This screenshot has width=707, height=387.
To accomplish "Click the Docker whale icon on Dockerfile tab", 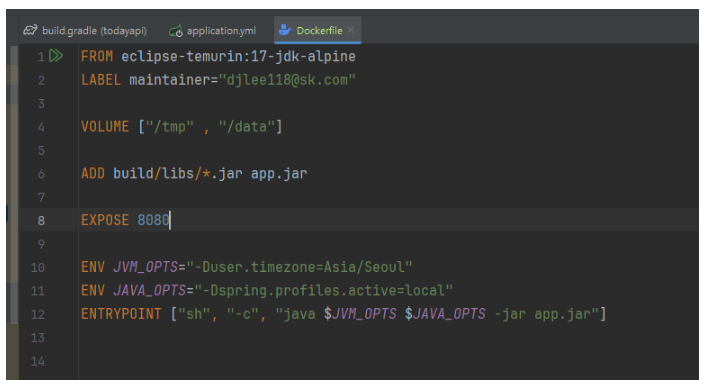I will [285, 30].
